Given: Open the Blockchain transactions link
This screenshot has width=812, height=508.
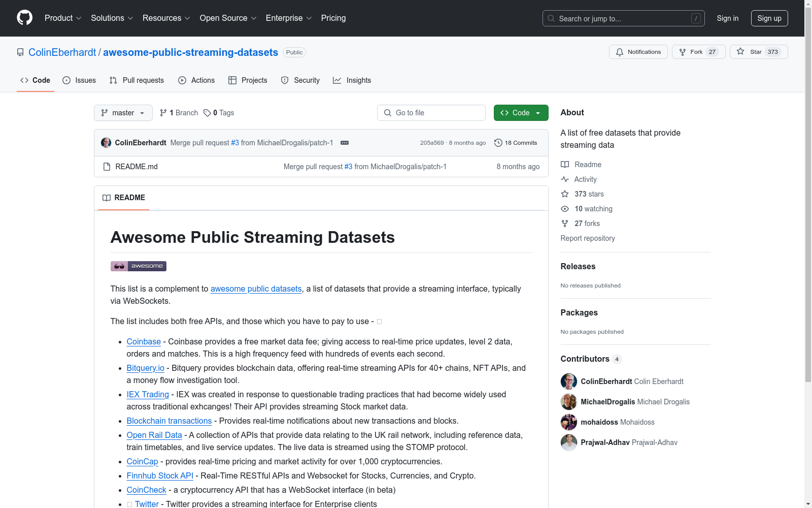Looking at the screenshot, I should point(169,421).
